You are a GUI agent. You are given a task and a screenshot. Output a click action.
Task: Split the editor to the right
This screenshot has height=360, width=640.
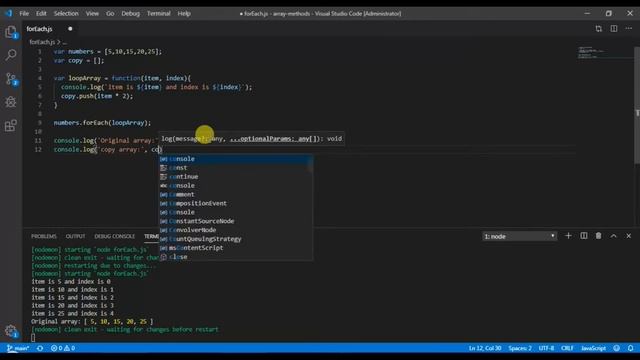(x=614, y=29)
